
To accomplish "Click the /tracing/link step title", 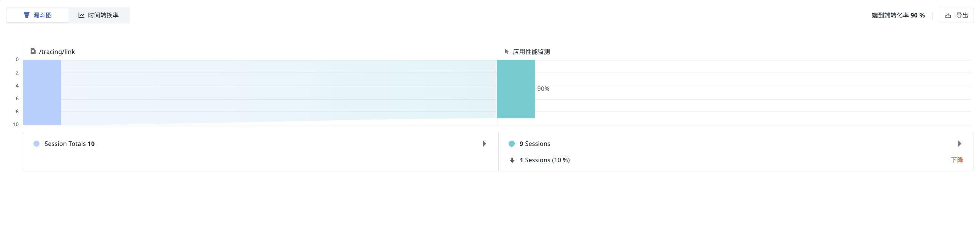I will (x=57, y=52).
